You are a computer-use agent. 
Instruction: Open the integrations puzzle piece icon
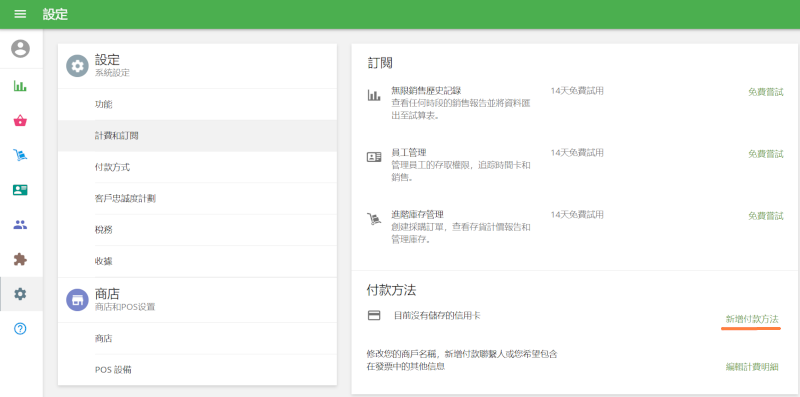click(20, 259)
